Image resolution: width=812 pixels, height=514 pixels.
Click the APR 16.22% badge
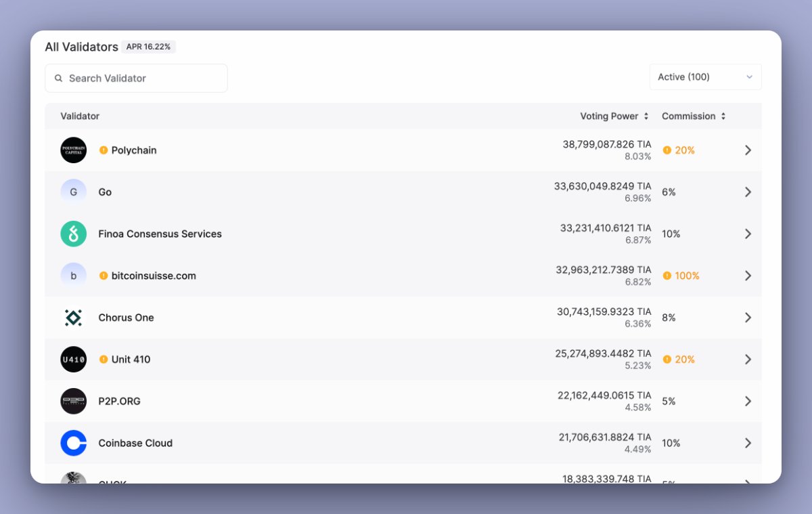point(148,47)
